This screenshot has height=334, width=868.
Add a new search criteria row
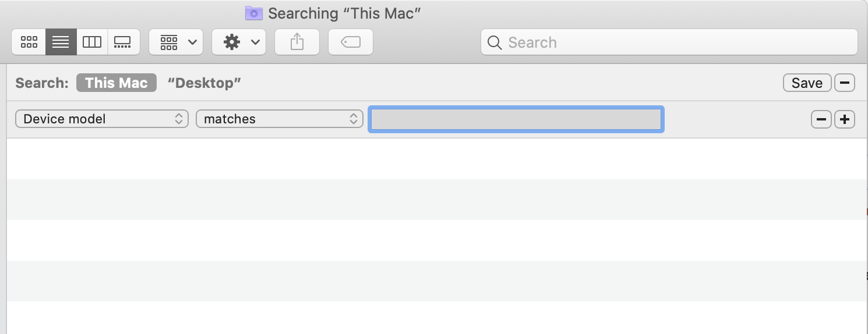[845, 119]
